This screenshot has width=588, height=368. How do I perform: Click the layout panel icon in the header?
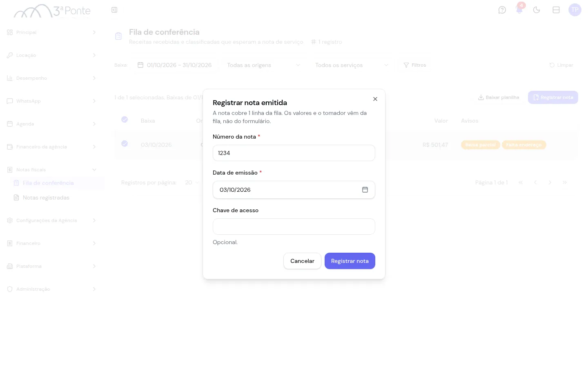tap(556, 10)
